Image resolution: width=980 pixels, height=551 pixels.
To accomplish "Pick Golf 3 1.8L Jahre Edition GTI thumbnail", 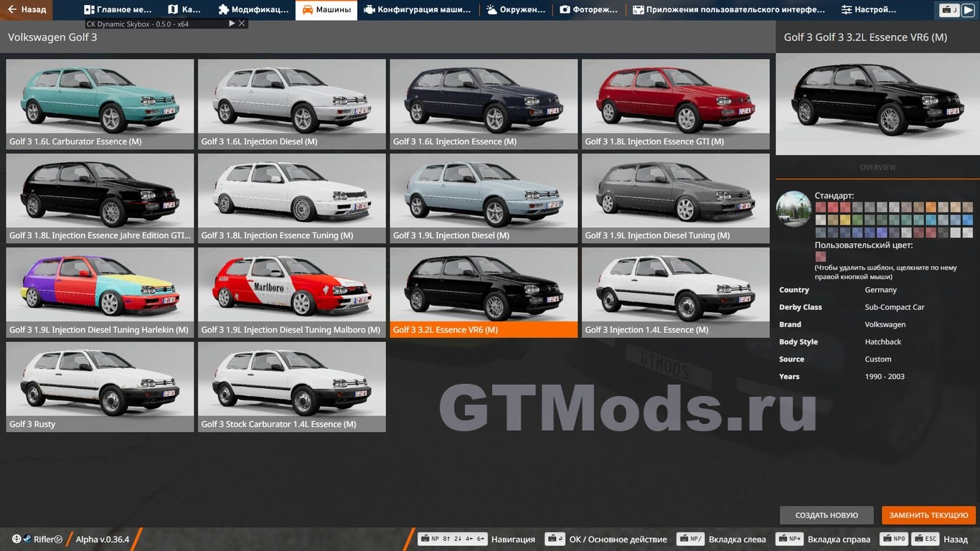I will pos(100,198).
